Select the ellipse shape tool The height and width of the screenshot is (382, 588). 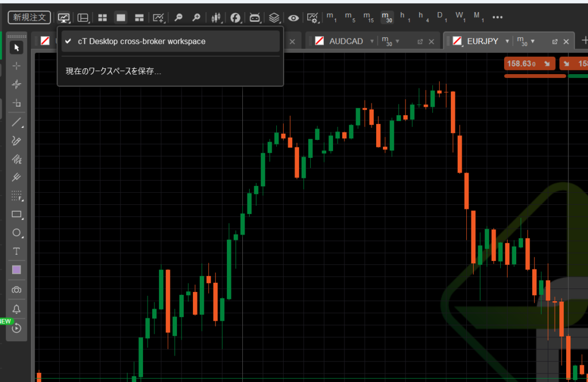pyautogui.click(x=17, y=233)
